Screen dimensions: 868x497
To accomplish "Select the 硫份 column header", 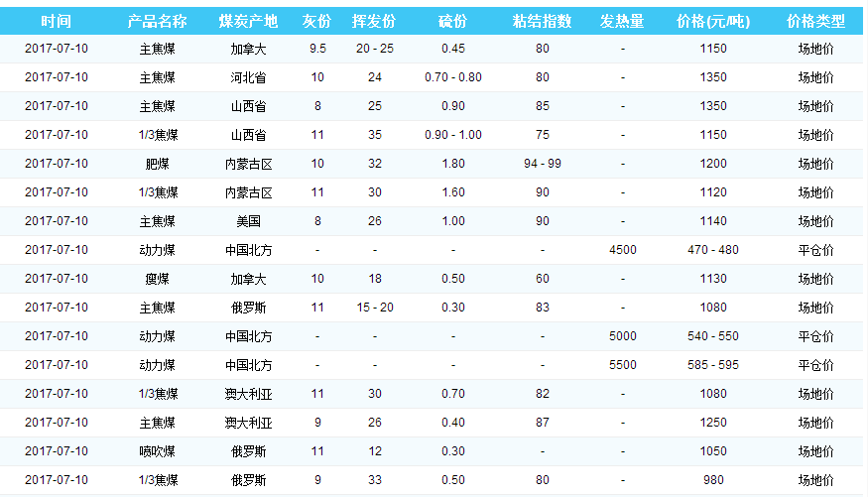I will coord(452,21).
